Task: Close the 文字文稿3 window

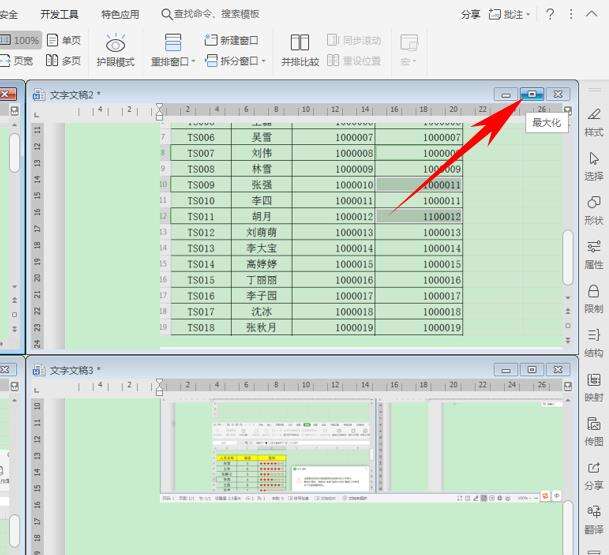Action: [x=558, y=370]
